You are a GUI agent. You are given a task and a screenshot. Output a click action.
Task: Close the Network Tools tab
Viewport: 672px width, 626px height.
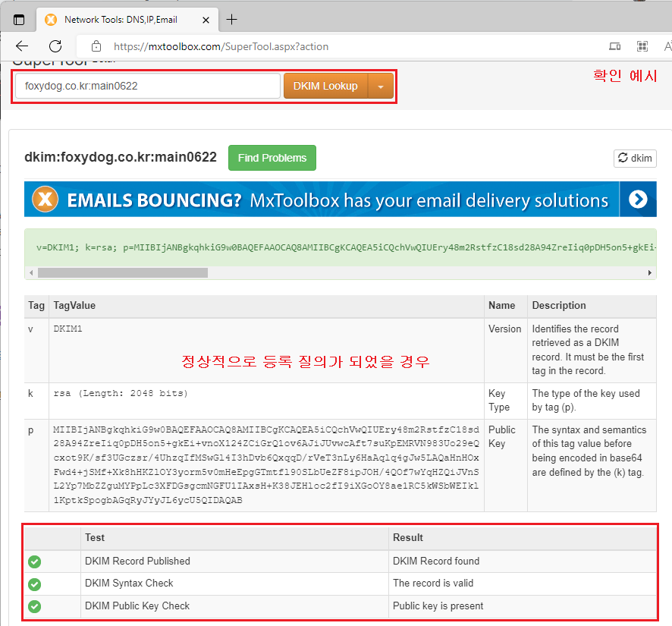[x=206, y=20]
